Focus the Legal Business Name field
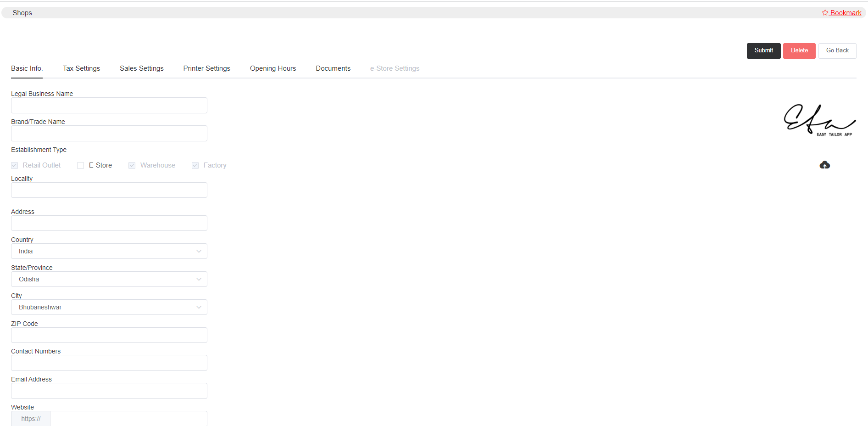The width and height of the screenshot is (868, 426). tap(109, 106)
